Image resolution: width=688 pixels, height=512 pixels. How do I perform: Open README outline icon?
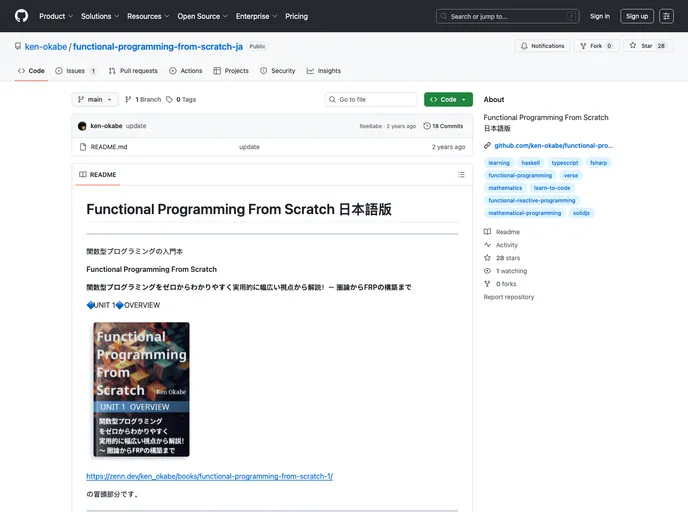pos(461,175)
